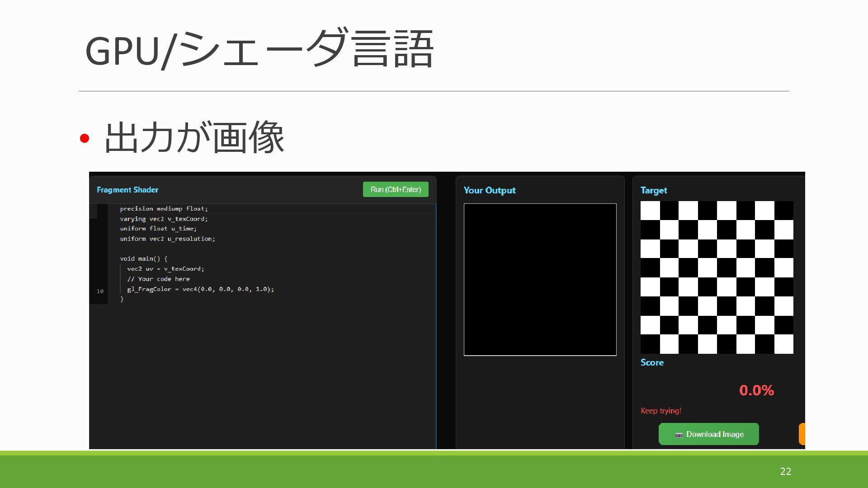The height and width of the screenshot is (488, 868).
Task: Click the 0.0% score value
Action: pyautogui.click(x=756, y=390)
